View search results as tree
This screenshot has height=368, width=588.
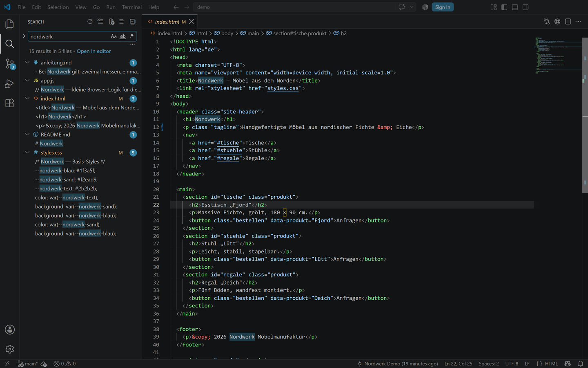(x=122, y=22)
